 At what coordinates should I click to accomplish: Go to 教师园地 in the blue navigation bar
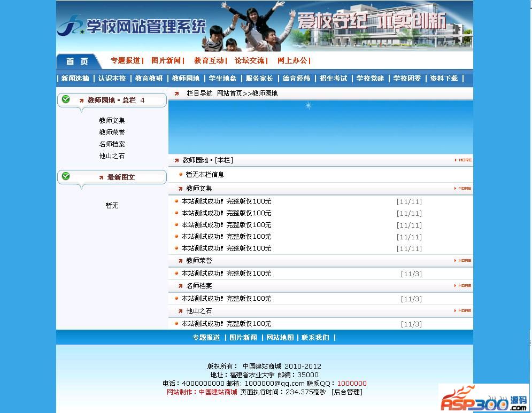point(186,79)
